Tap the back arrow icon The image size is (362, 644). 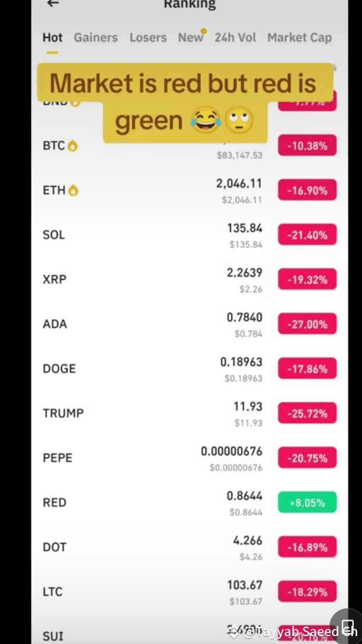coord(52,4)
